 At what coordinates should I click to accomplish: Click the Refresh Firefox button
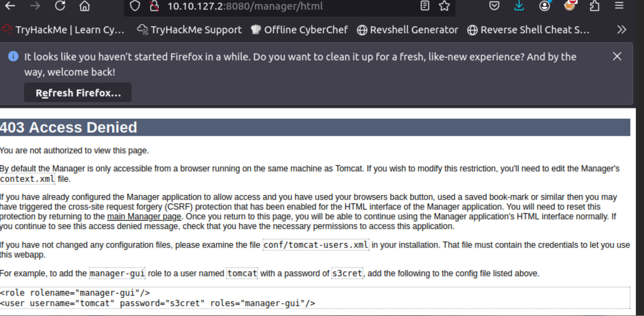pyautogui.click(x=78, y=93)
